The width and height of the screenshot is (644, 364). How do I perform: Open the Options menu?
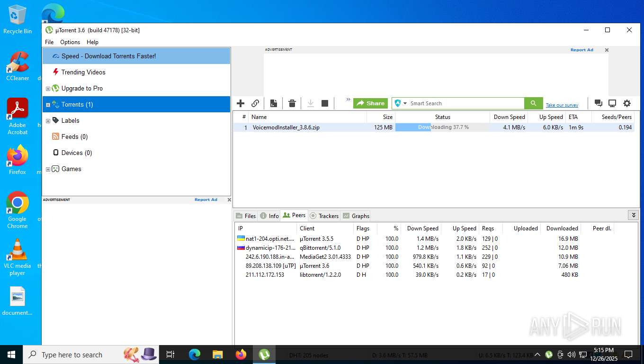[x=70, y=42]
